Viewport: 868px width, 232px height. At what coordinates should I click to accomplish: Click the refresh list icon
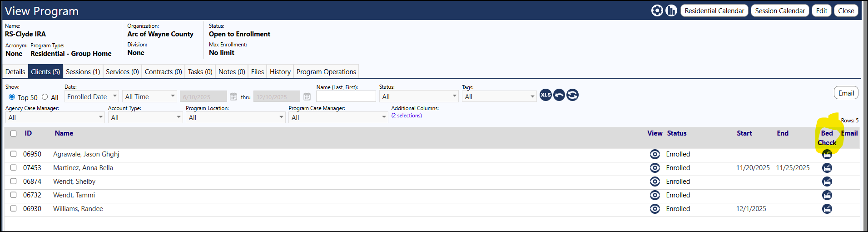click(x=573, y=95)
